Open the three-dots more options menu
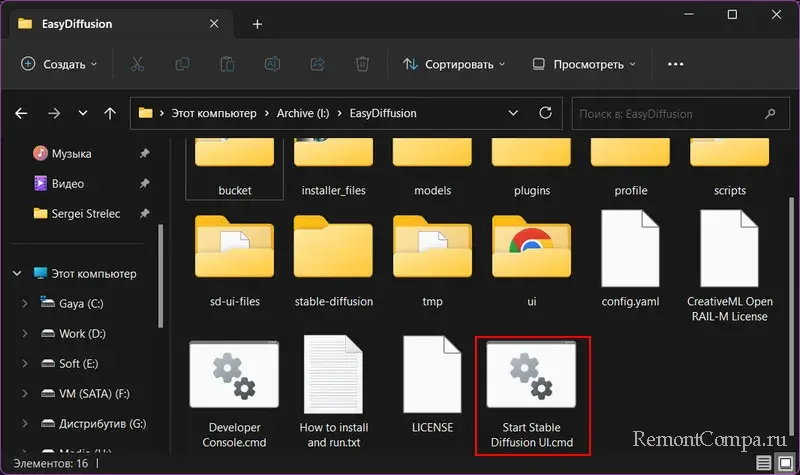Screen dimensions: 800x475 pyautogui.click(x=675, y=64)
